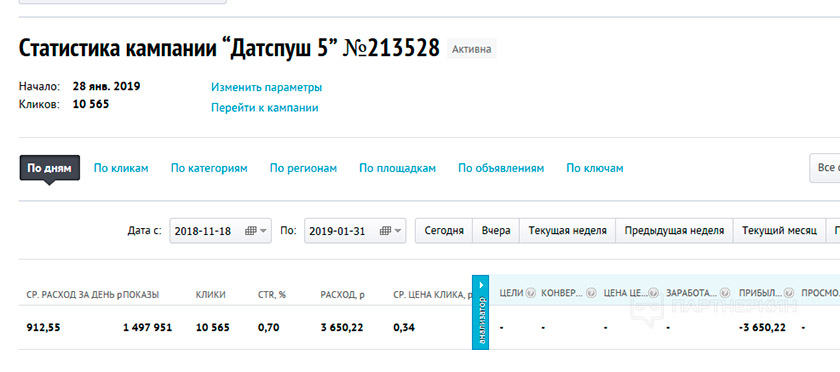Viewport: 840px width, 372px height.
Task: Sort by 'ПОКАЗЫ' column header
Action: point(141,294)
